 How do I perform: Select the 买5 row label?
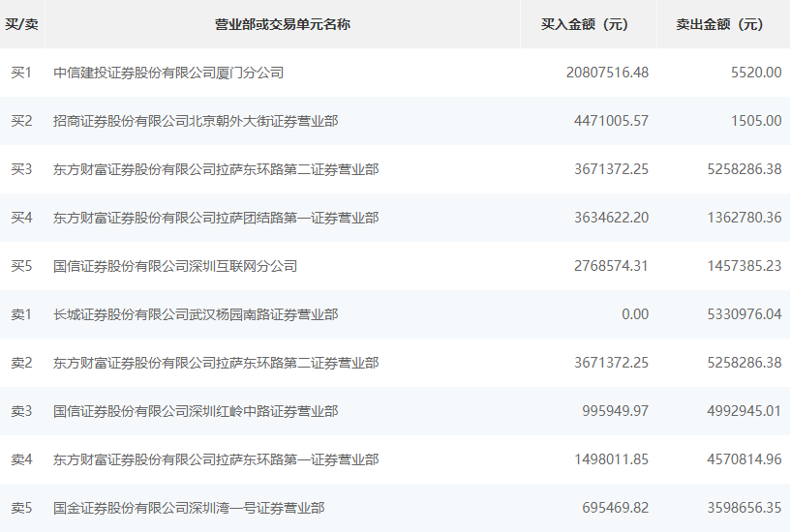tap(21, 266)
